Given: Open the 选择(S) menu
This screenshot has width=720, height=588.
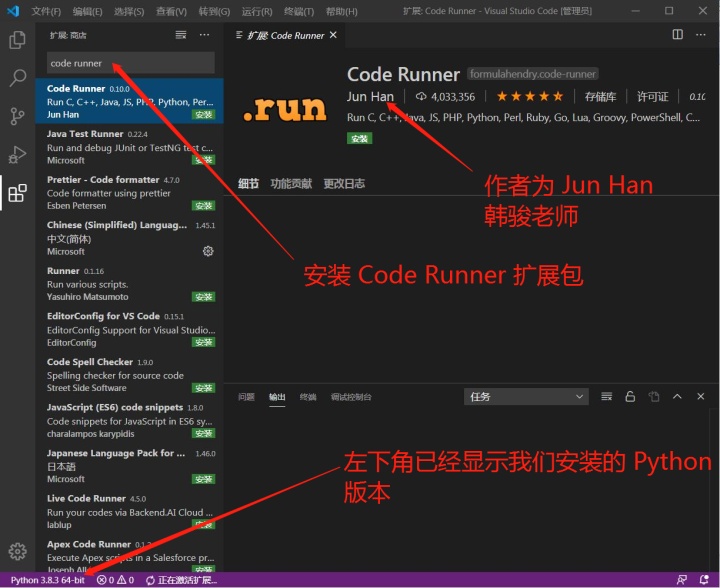Looking at the screenshot, I should click(x=129, y=11).
